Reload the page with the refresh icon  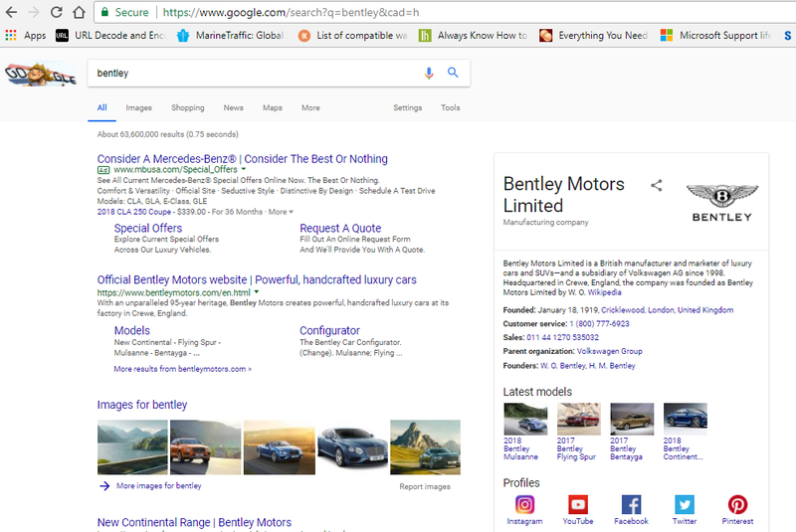57,12
